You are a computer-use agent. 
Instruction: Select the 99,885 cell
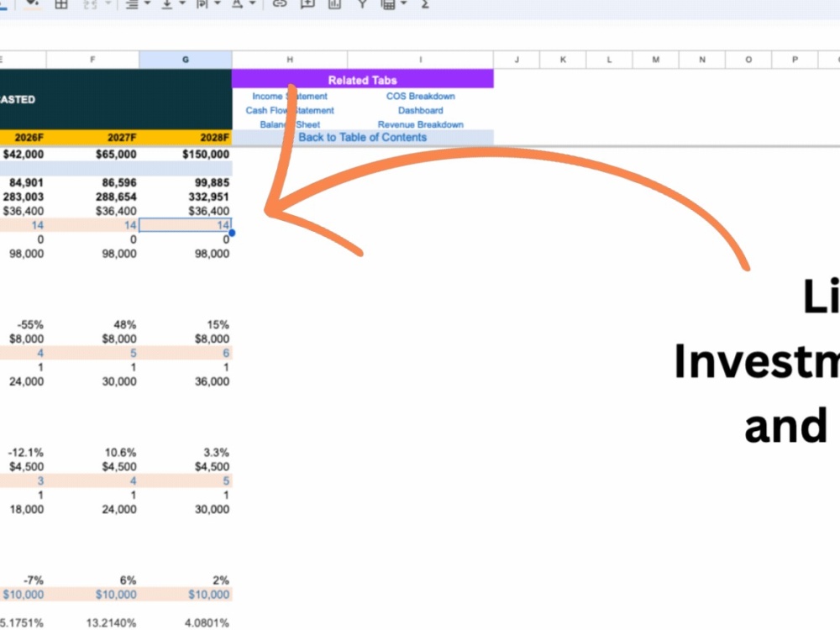(x=186, y=182)
